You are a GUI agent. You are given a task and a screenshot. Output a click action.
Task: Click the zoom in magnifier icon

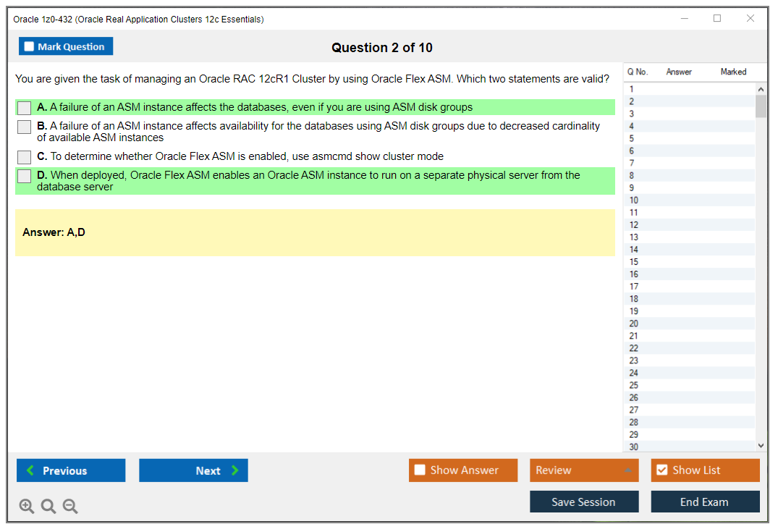[x=27, y=506]
